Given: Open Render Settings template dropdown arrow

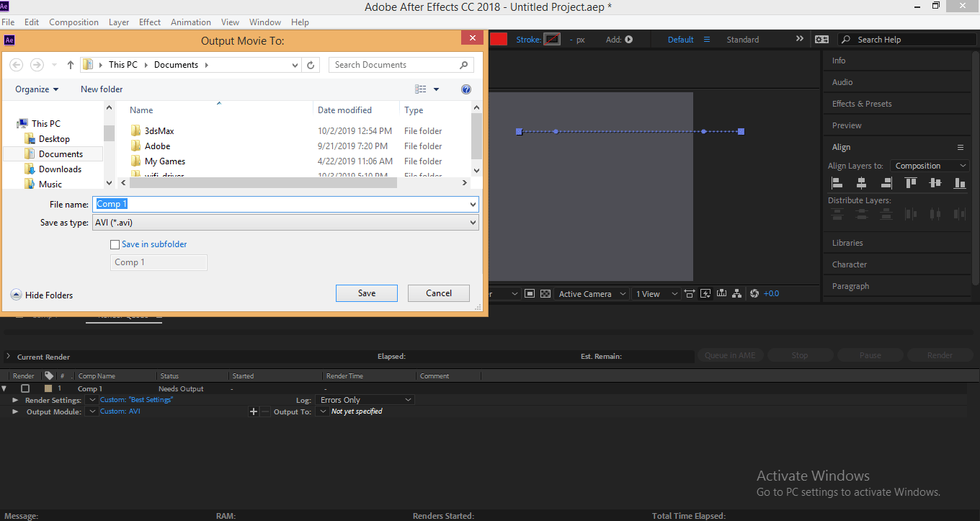Looking at the screenshot, I should click(x=91, y=400).
